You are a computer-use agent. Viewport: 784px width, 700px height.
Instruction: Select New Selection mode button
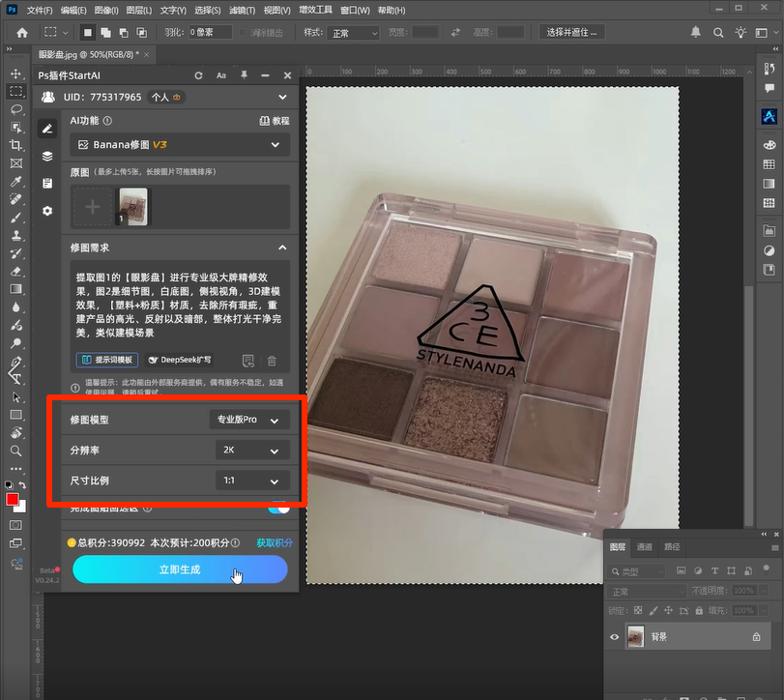(88, 33)
